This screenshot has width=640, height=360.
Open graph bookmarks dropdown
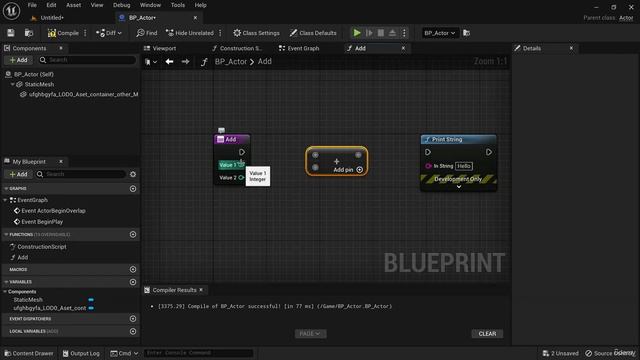click(151, 62)
